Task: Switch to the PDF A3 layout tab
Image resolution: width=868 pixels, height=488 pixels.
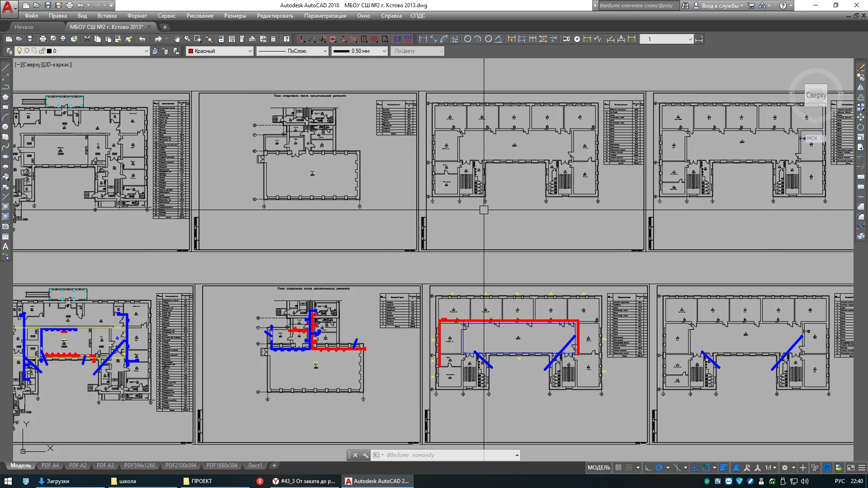Action: click(x=105, y=465)
